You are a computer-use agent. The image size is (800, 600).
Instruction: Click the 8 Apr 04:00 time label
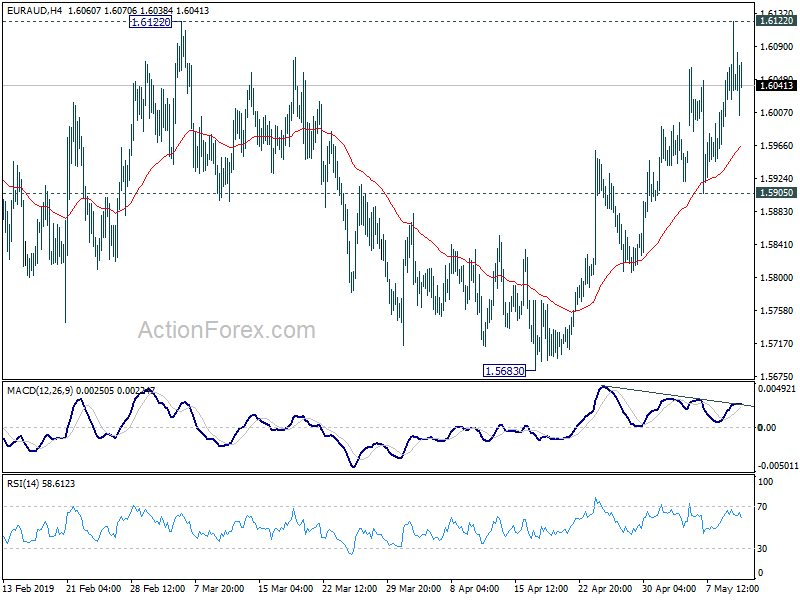(x=475, y=588)
